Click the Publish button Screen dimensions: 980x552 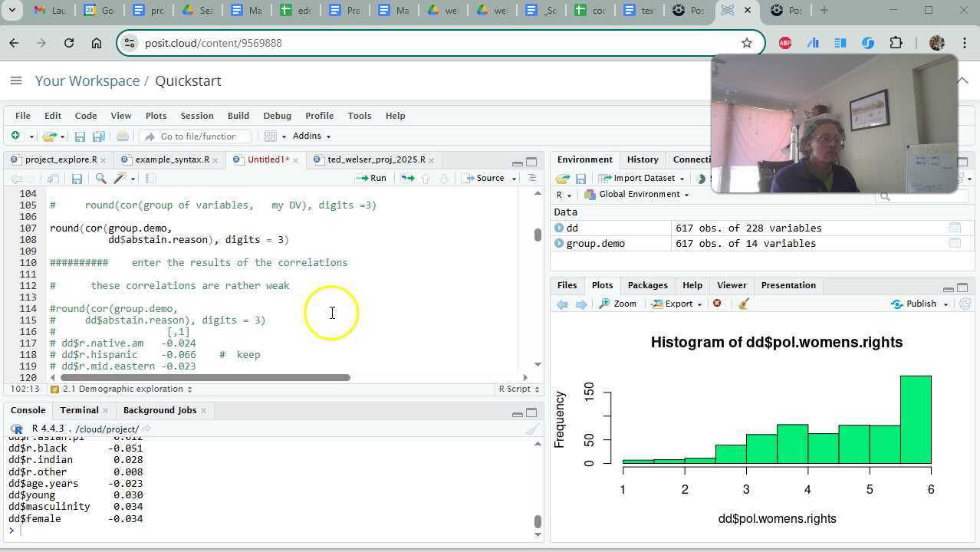914,304
